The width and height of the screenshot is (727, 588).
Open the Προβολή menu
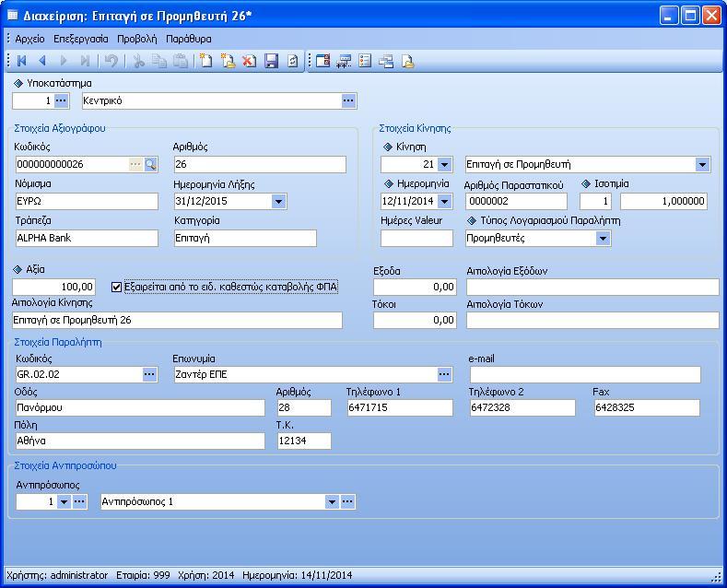[x=136, y=39]
